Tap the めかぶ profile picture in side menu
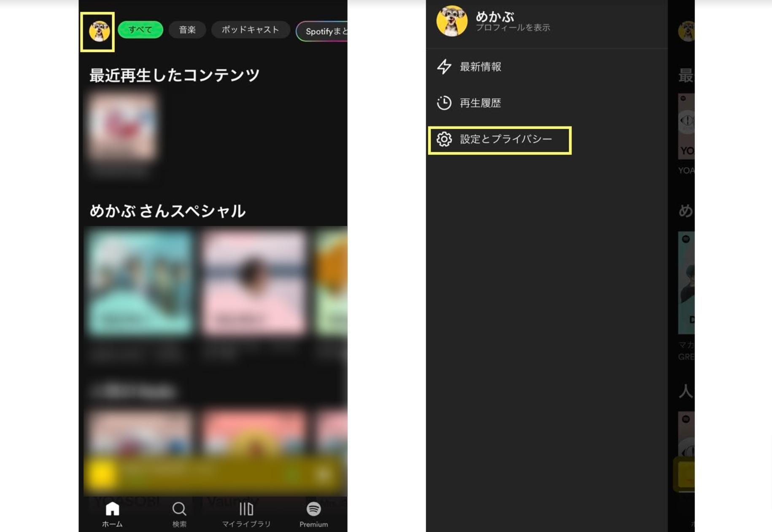The width and height of the screenshot is (772, 532). 452,21
